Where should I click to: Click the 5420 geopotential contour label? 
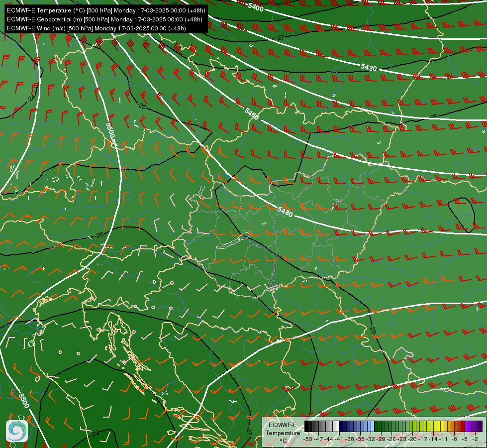click(369, 67)
